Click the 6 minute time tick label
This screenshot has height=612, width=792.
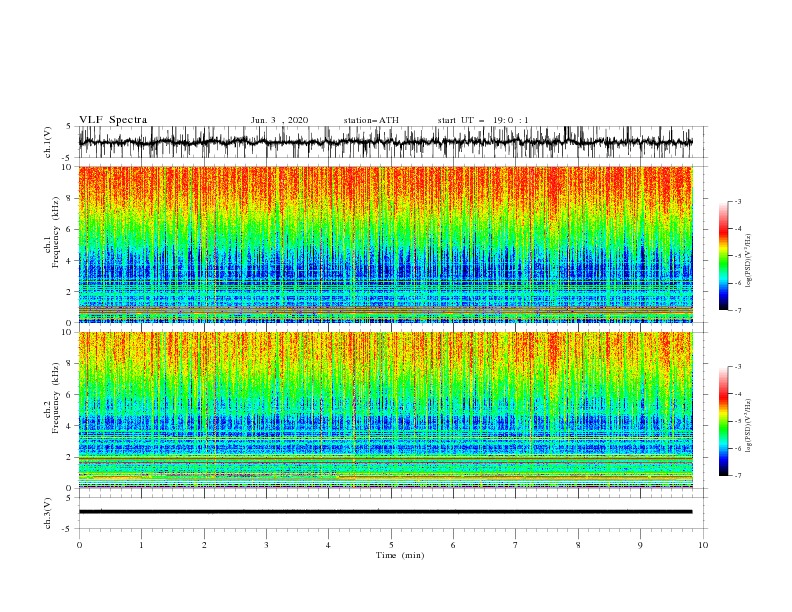(453, 545)
